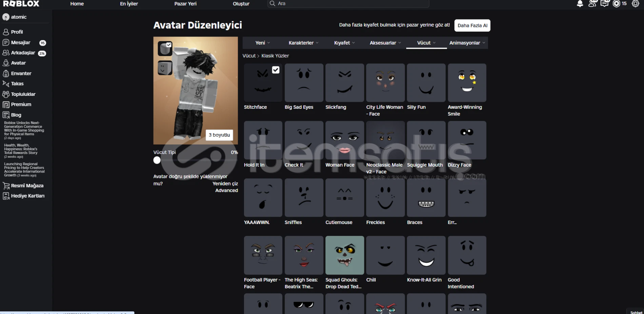Select the checked avatar body thumbnail

pyautogui.click(x=165, y=49)
